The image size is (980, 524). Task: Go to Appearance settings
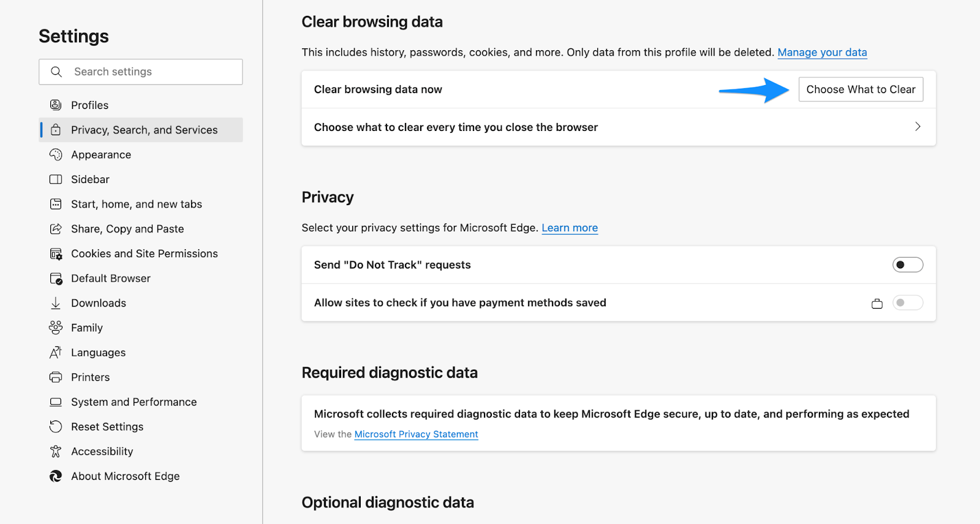[141, 154]
